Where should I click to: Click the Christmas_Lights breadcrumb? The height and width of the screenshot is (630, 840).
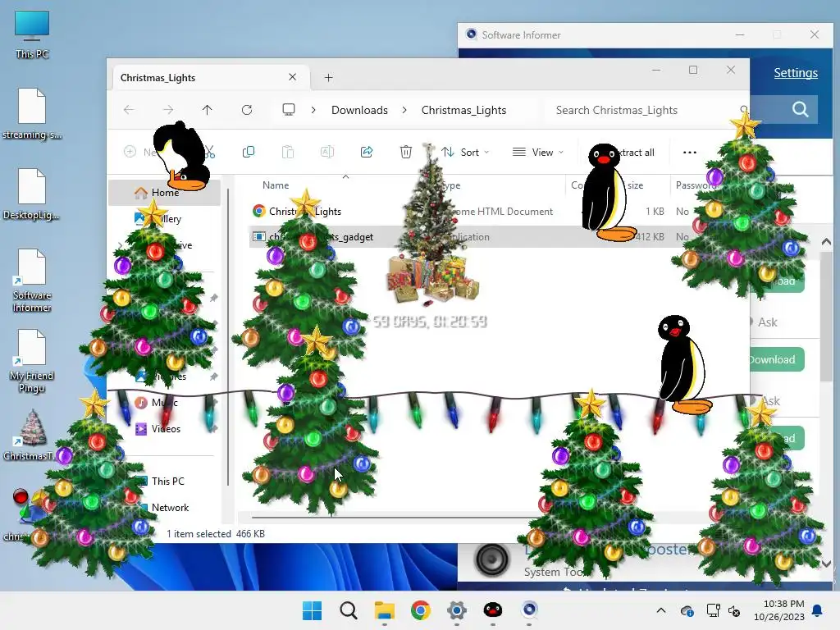[x=464, y=110]
